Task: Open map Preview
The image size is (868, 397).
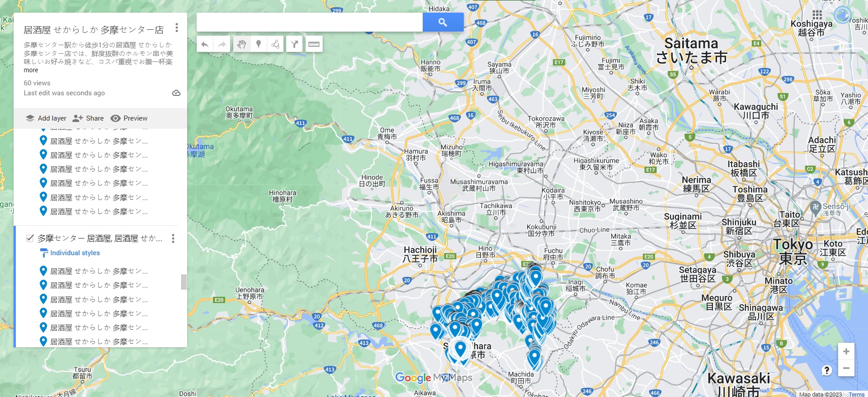Action: pyautogui.click(x=129, y=118)
